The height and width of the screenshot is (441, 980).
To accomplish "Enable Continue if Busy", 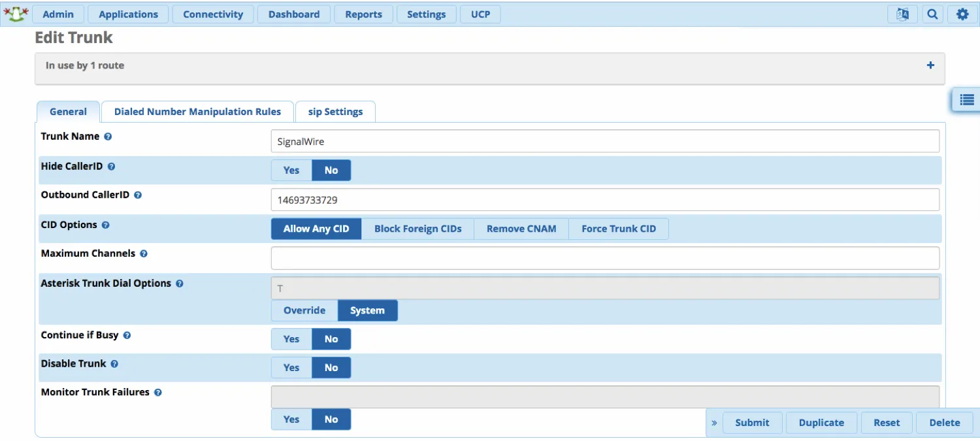I will pos(291,338).
